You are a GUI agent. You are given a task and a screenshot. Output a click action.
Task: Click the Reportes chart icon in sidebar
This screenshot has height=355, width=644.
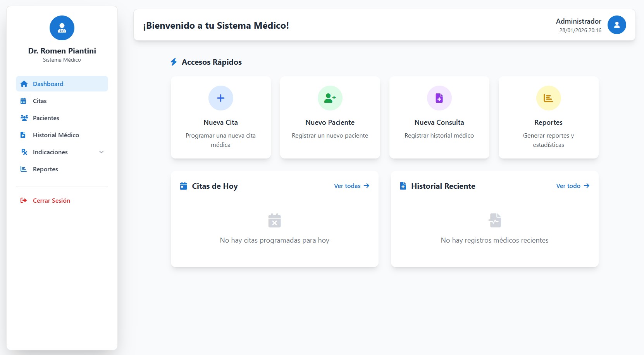tap(24, 169)
